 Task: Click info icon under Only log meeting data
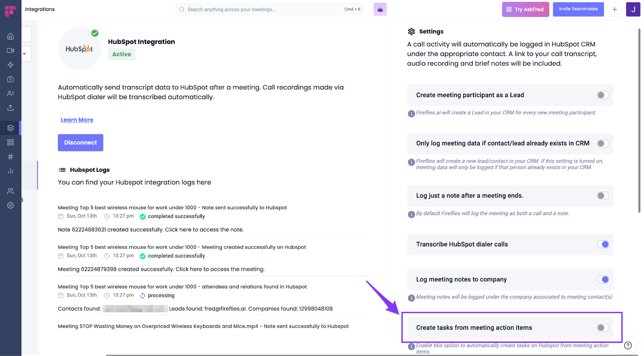pos(411,162)
